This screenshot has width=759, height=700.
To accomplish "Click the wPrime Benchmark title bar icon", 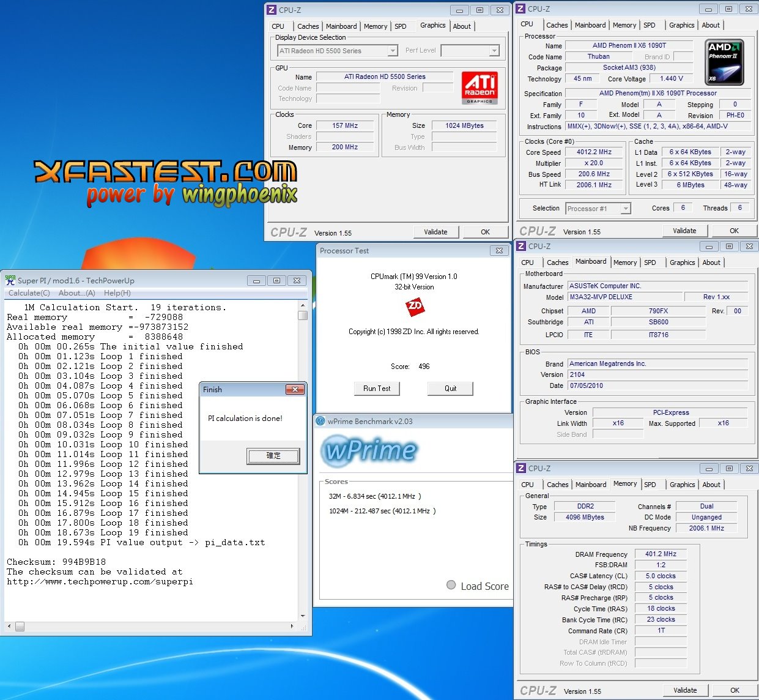I will [x=320, y=421].
